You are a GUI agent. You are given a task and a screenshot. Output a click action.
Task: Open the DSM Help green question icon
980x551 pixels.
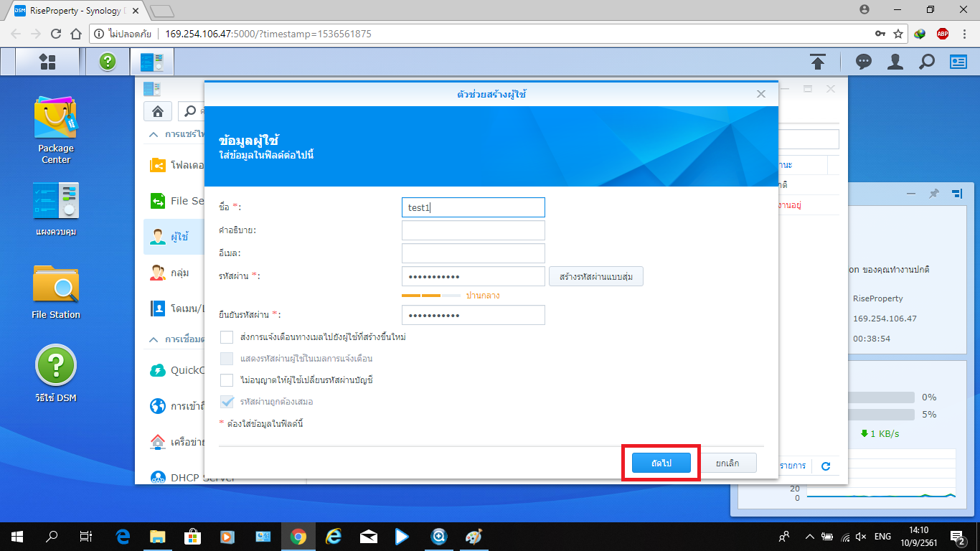108,62
